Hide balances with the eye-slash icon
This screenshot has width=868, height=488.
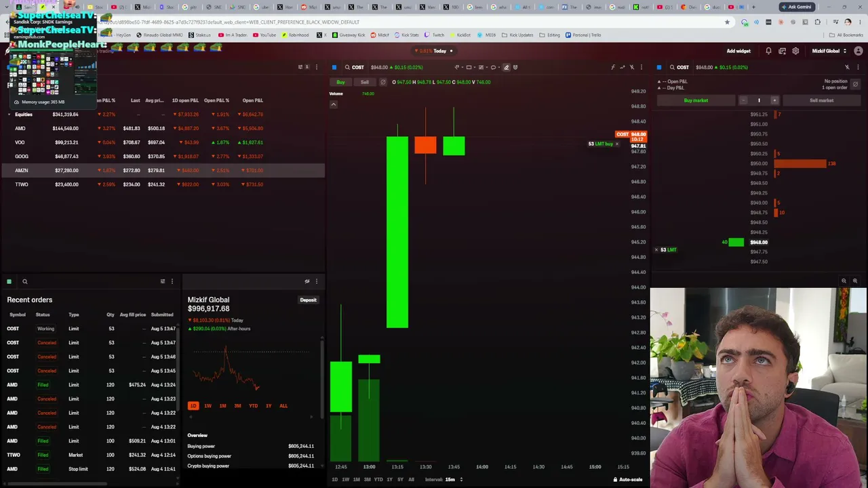click(x=307, y=281)
